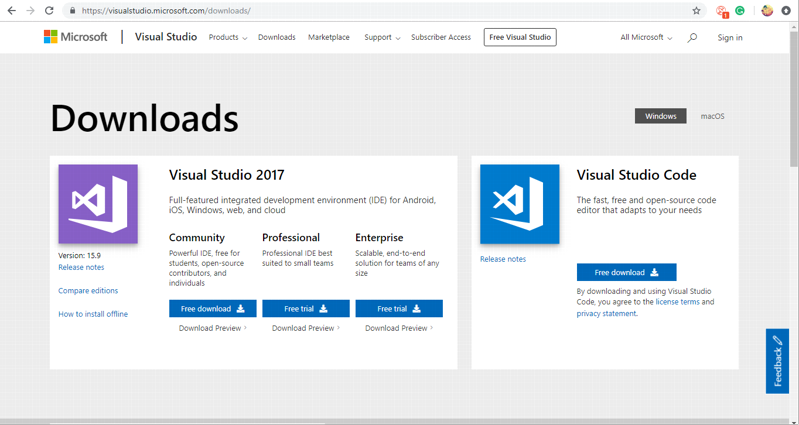Viewport: 799px width, 425px height.
Task: Click the large Downloads page title
Action: 144,118
